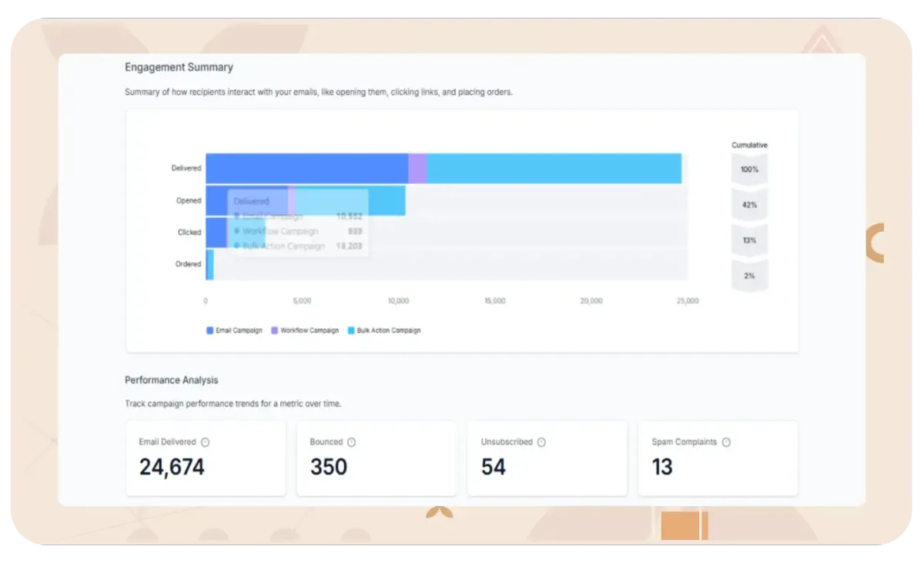Click the Clicked axis label on the chart
This screenshot has height=563, width=924.
tap(188, 232)
